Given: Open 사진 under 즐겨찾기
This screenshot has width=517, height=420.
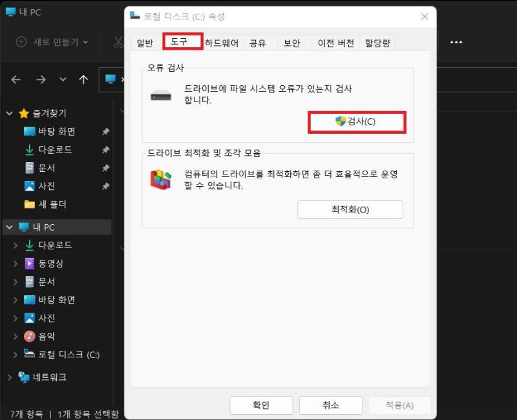Looking at the screenshot, I should [x=47, y=186].
